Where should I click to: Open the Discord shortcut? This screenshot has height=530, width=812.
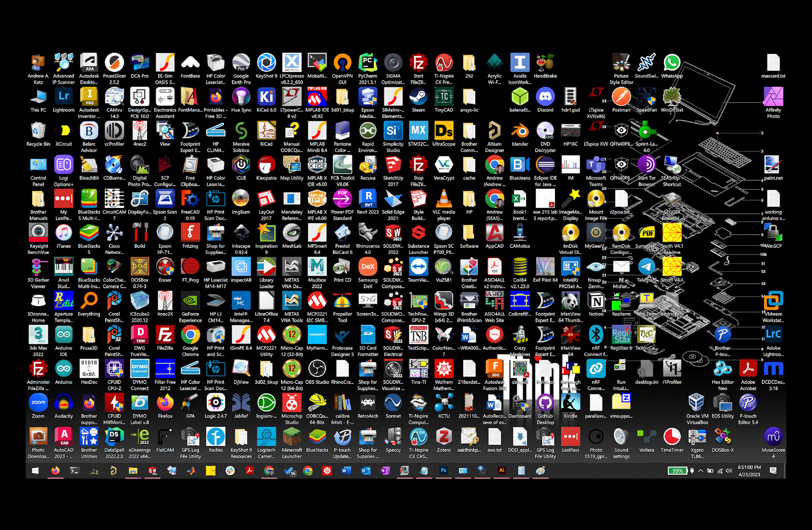pyautogui.click(x=545, y=100)
